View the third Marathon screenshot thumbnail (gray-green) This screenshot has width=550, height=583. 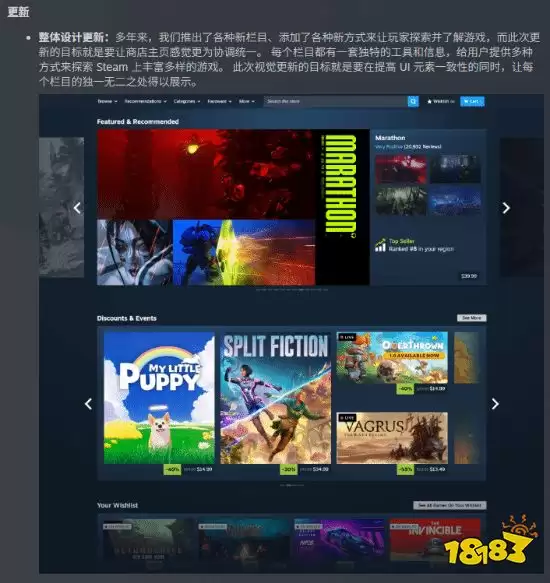tap(401, 200)
